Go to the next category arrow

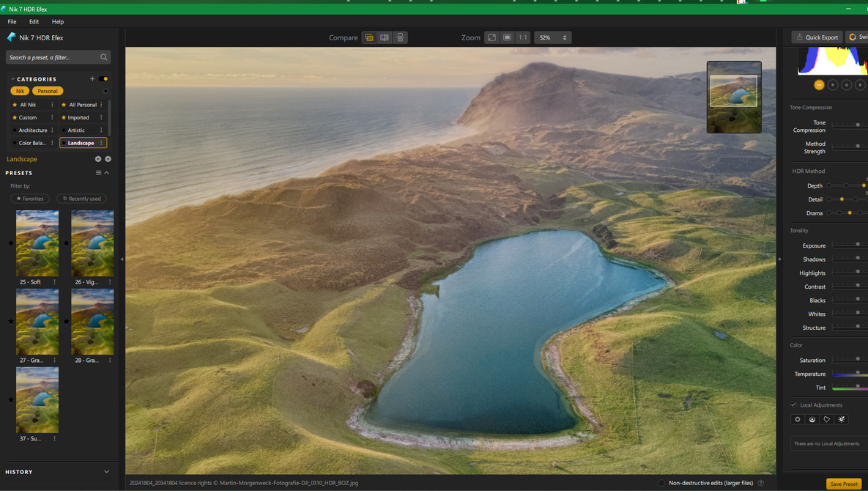point(108,159)
